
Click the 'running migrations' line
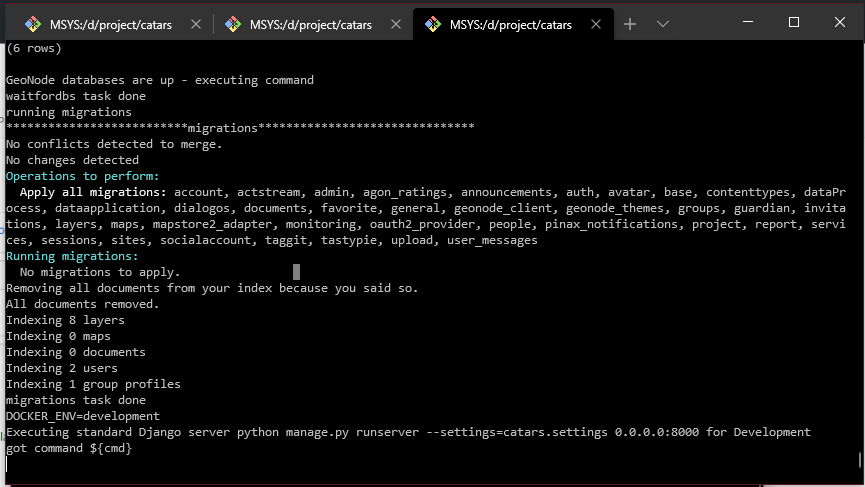click(69, 113)
